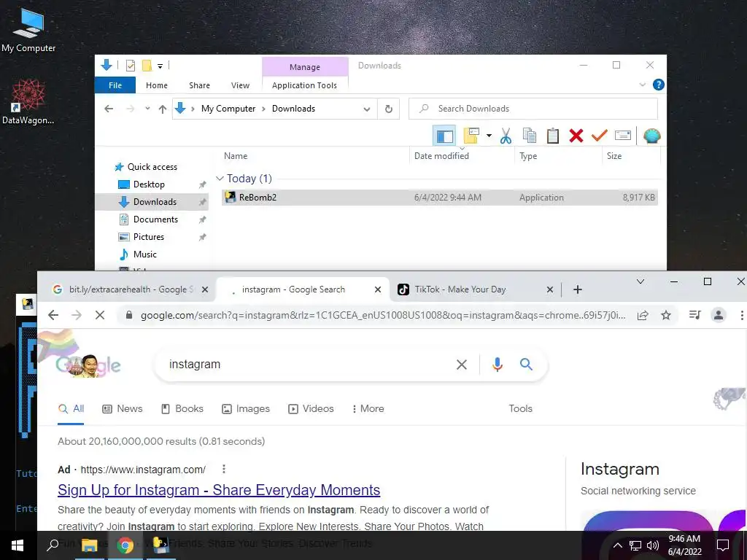Screen dimensions: 747x560
Task: Click the red X Delete icon
Action: pyautogui.click(x=576, y=136)
